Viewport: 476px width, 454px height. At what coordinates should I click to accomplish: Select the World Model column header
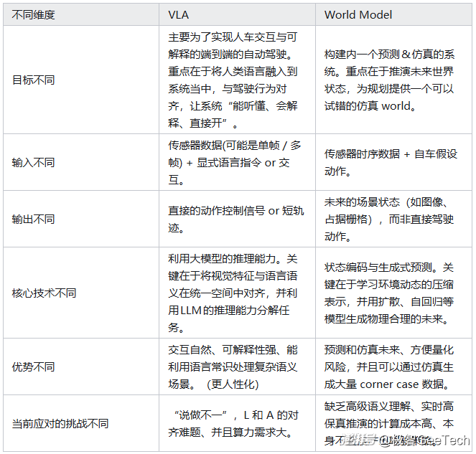coord(358,14)
